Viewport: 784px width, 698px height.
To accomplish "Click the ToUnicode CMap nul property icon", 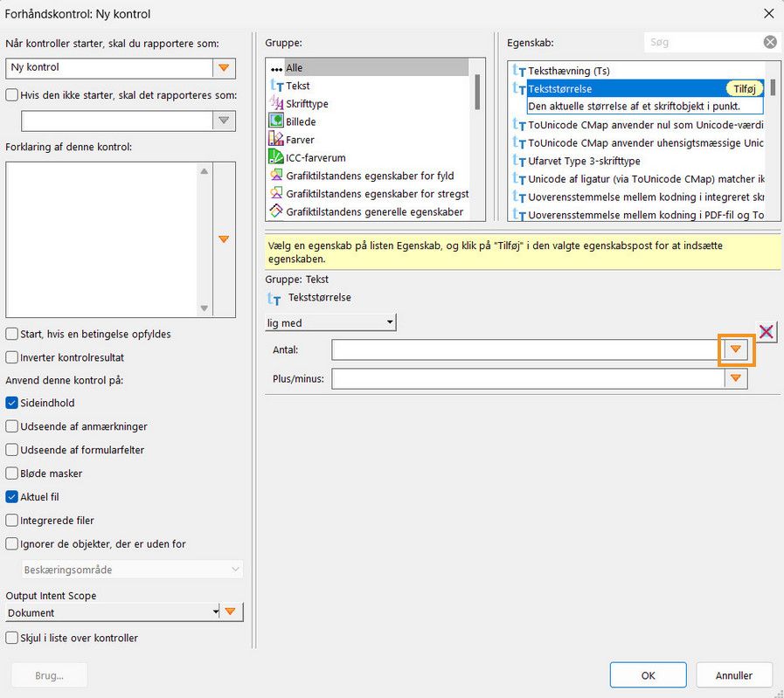I will pyautogui.click(x=519, y=125).
